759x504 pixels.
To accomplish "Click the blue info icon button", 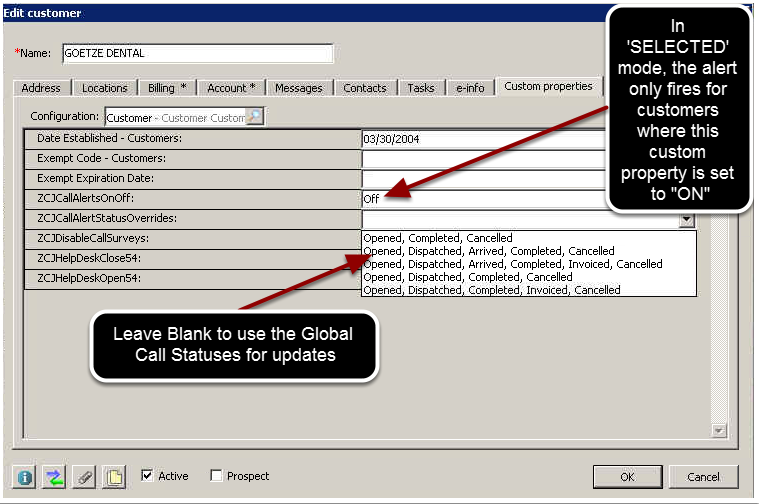I will pyautogui.click(x=24, y=477).
